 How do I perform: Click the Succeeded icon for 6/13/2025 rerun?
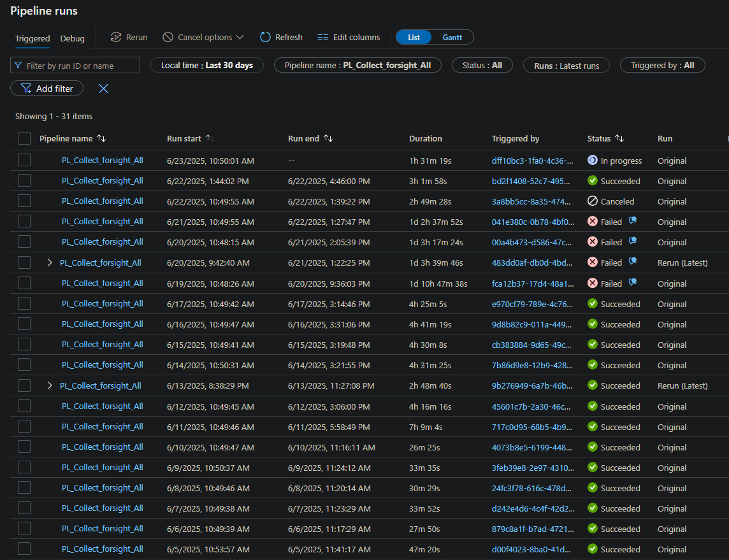point(593,385)
